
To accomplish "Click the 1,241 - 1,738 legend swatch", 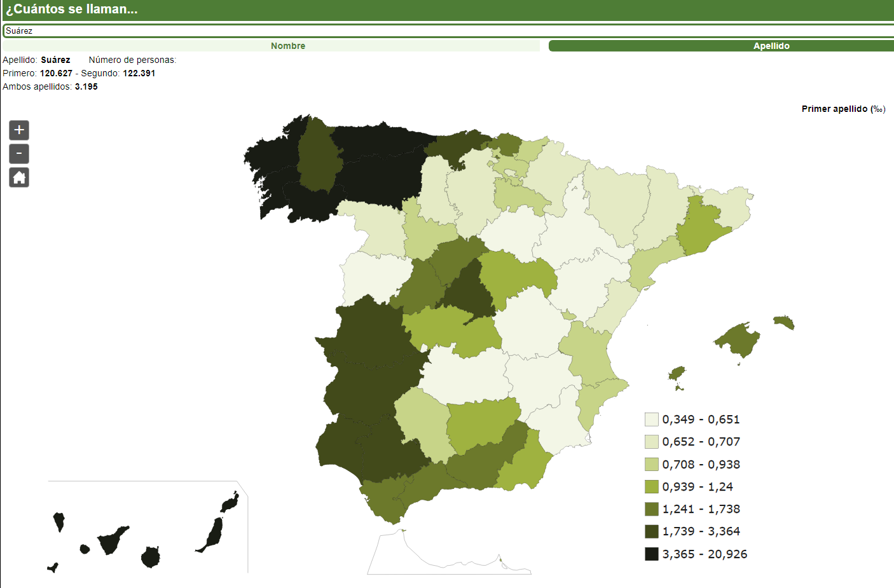I will (x=651, y=509).
